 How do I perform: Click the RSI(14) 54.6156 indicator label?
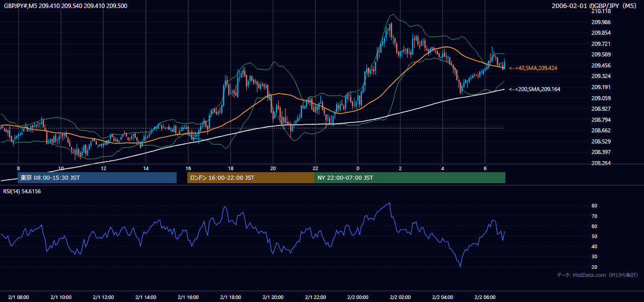(22, 191)
